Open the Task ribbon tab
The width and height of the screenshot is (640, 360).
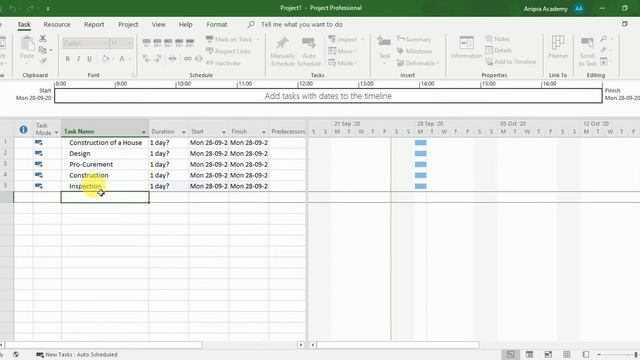(24, 24)
